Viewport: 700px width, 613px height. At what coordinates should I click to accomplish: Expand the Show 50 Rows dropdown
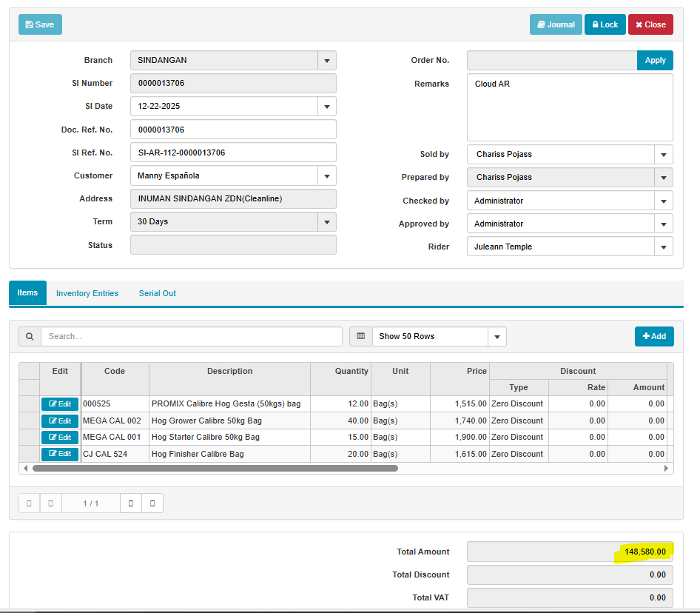click(x=497, y=337)
